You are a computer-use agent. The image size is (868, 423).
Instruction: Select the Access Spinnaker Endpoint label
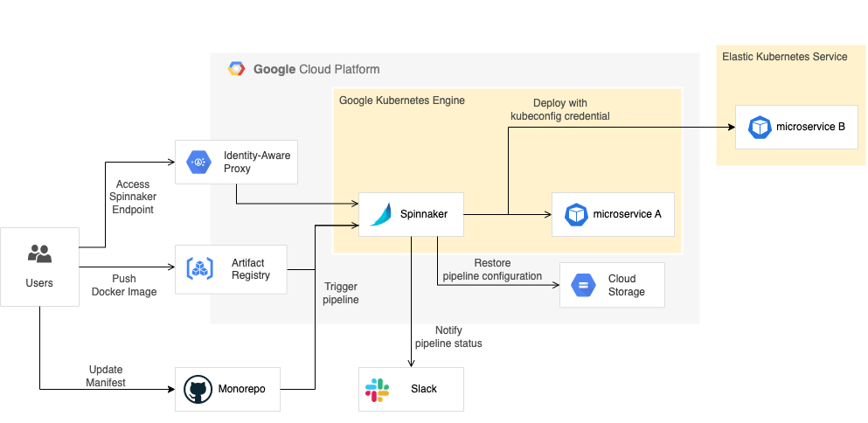pyautogui.click(x=133, y=198)
